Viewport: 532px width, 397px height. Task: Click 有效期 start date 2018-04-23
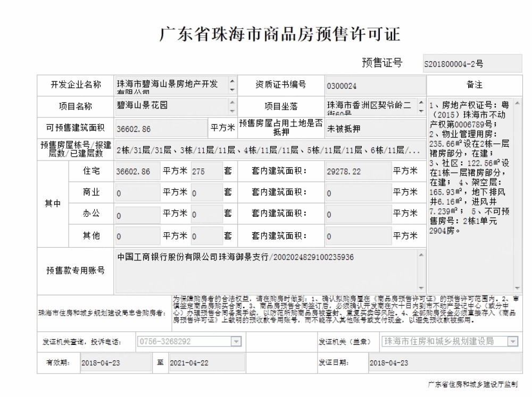click(115, 363)
